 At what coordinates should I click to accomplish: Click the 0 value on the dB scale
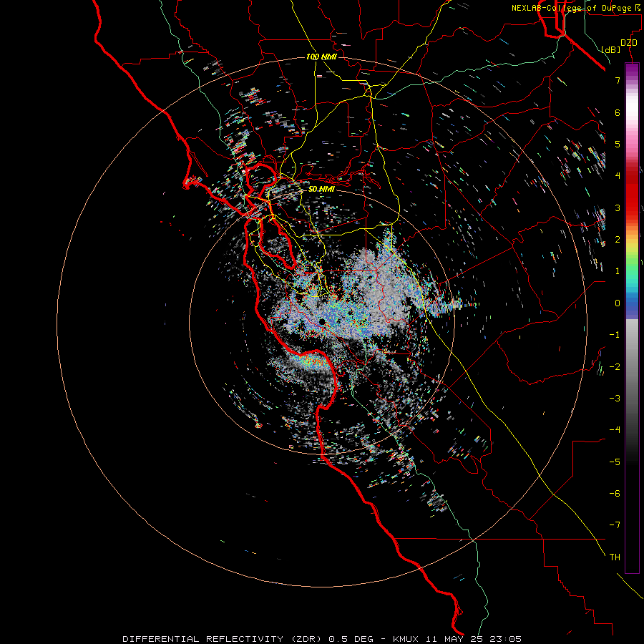(618, 303)
